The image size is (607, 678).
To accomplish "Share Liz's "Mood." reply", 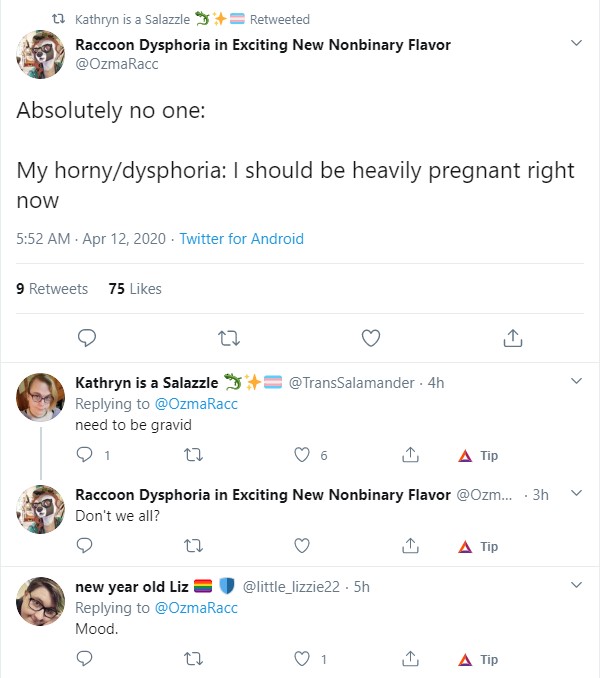I will [x=410, y=659].
